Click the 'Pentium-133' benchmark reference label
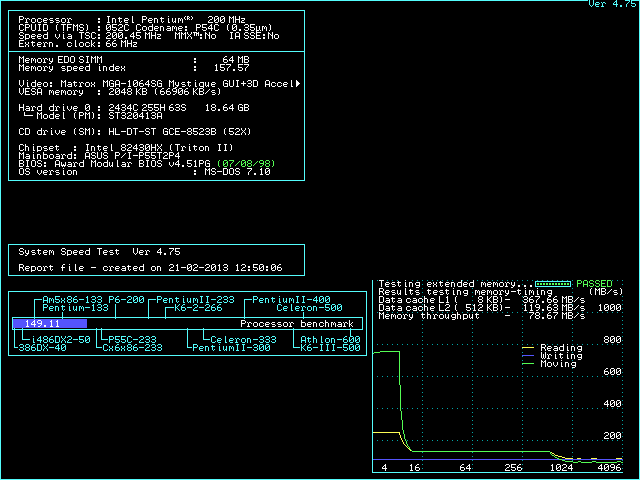The image size is (640, 480). (x=76, y=308)
